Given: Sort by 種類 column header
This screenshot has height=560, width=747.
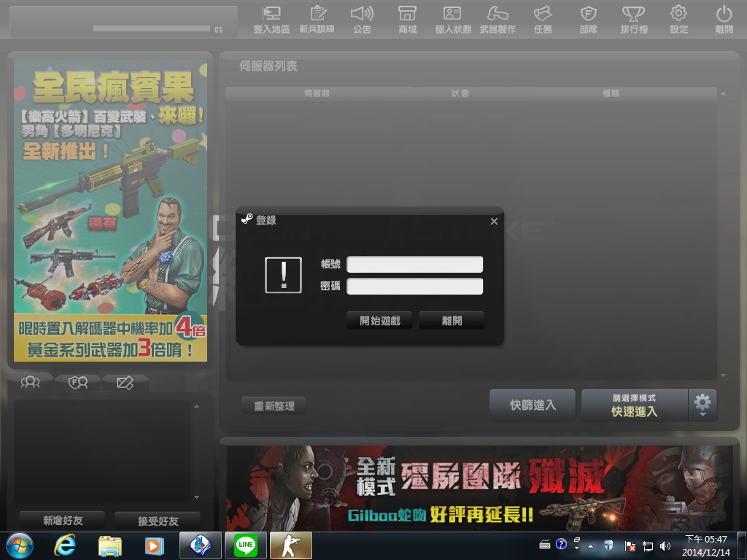Looking at the screenshot, I should click(x=611, y=93).
